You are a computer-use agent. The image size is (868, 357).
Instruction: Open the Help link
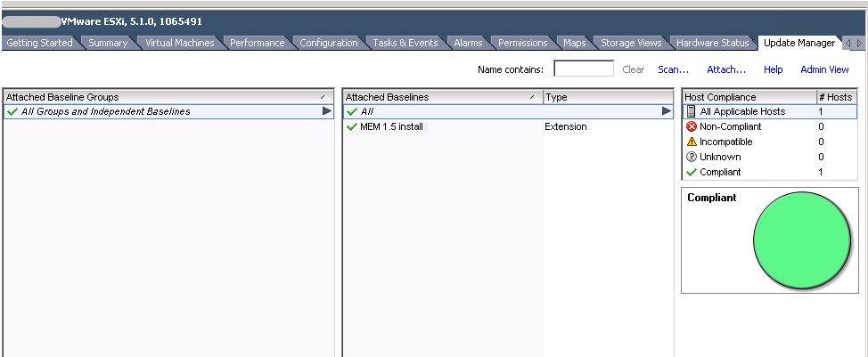tap(773, 69)
